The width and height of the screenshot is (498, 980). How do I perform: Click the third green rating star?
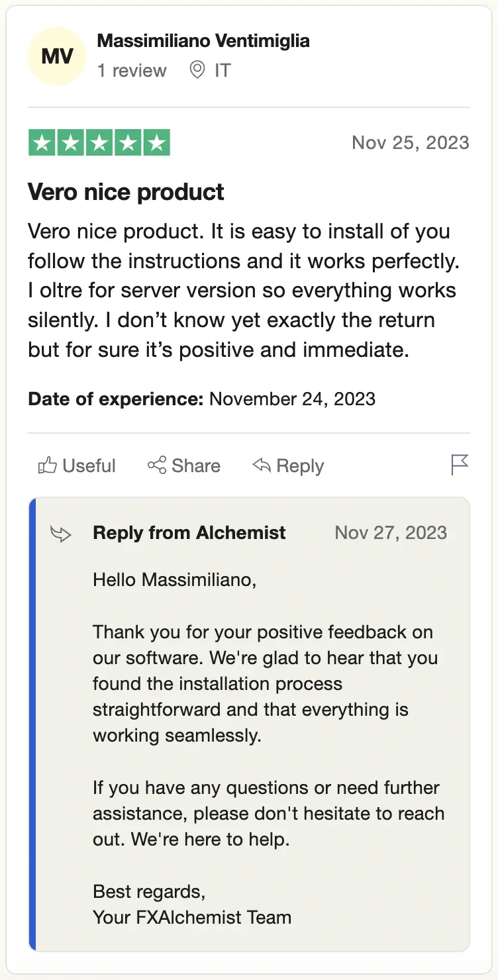(x=99, y=143)
